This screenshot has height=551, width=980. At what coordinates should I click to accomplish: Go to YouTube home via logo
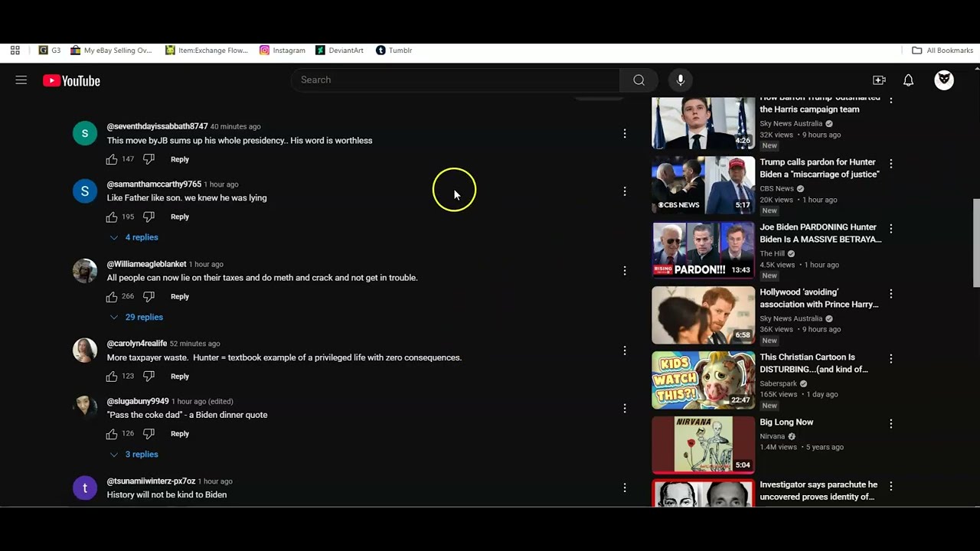pyautogui.click(x=71, y=80)
